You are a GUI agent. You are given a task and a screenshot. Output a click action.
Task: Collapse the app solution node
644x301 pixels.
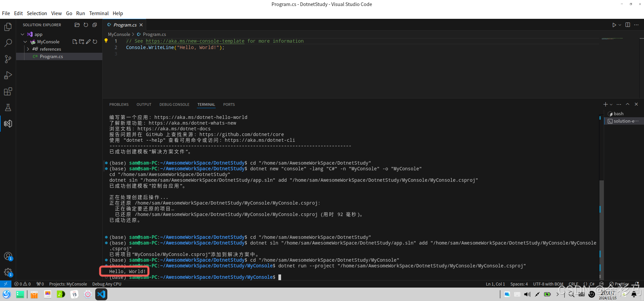click(x=22, y=34)
